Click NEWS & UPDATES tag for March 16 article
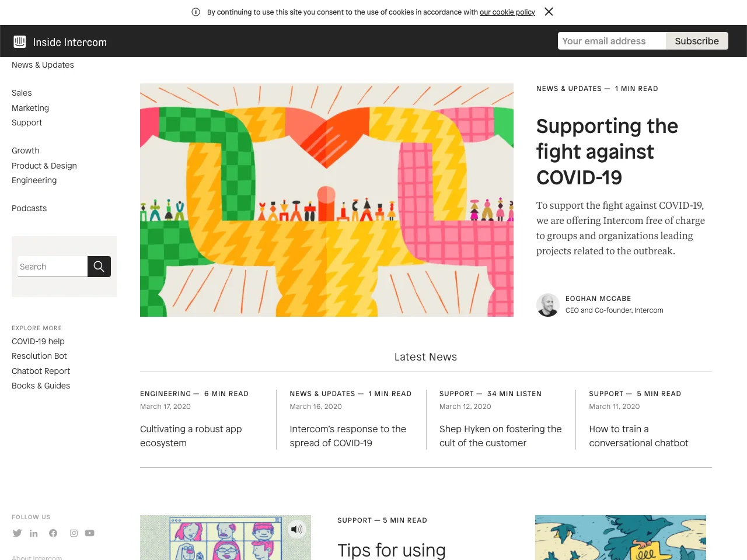 [323, 394]
